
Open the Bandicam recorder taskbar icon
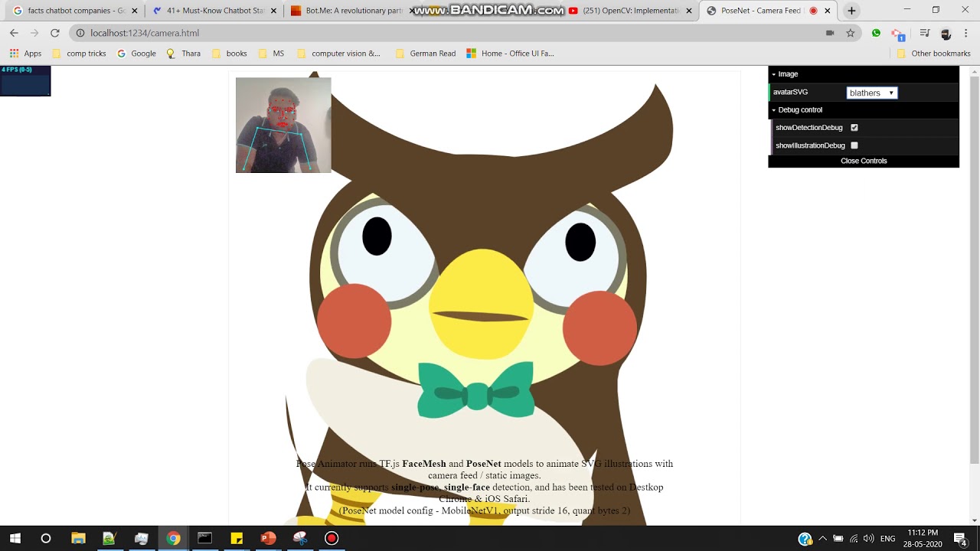332,538
